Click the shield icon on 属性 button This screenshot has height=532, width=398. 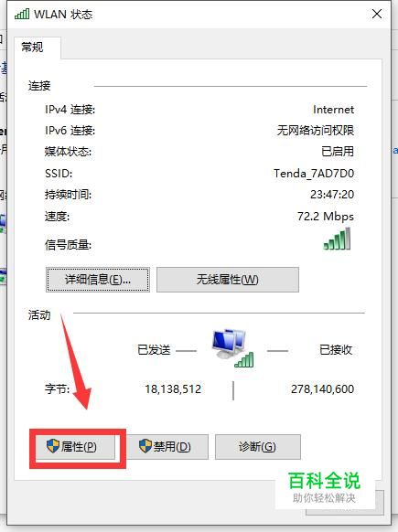point(53,446)
